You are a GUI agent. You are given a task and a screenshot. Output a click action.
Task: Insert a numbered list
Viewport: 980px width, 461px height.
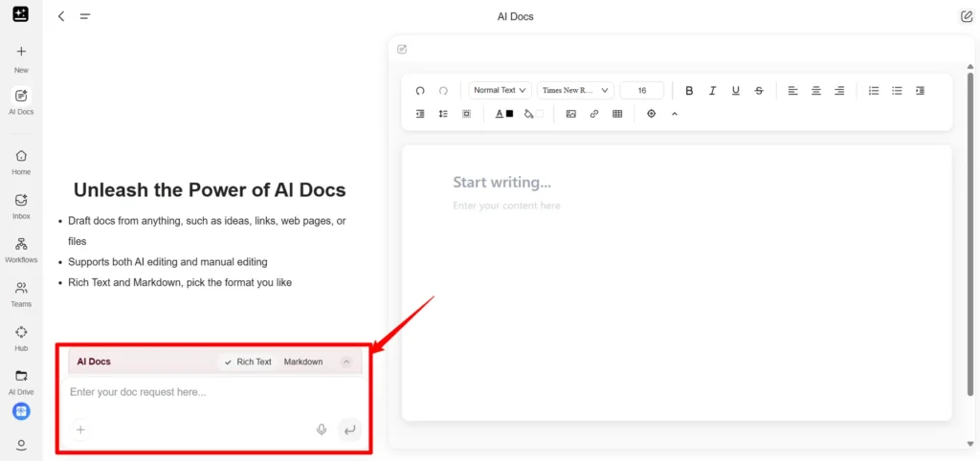pos(874,91)
